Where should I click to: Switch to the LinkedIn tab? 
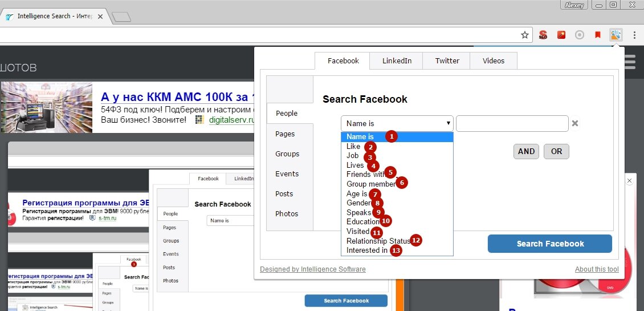(x=397, y=61)
